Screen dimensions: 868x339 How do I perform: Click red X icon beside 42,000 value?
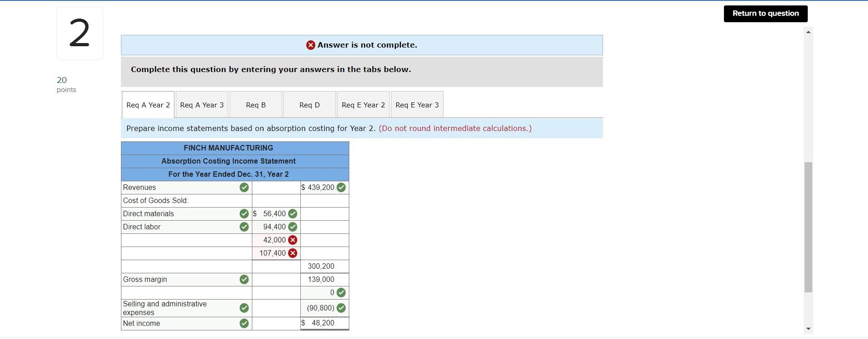pyautogui.click(x=293, y=240)
